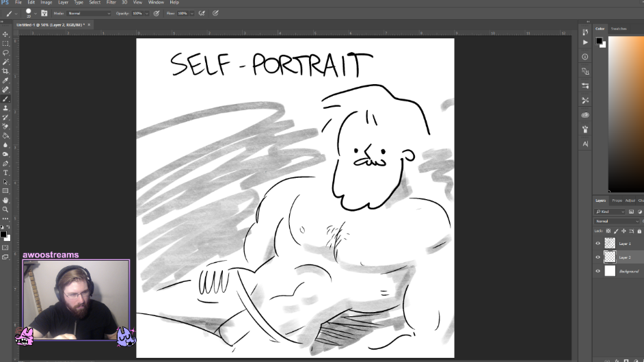Select the Magic Wand tool
The image size is (644, 362).
(5, 62)
